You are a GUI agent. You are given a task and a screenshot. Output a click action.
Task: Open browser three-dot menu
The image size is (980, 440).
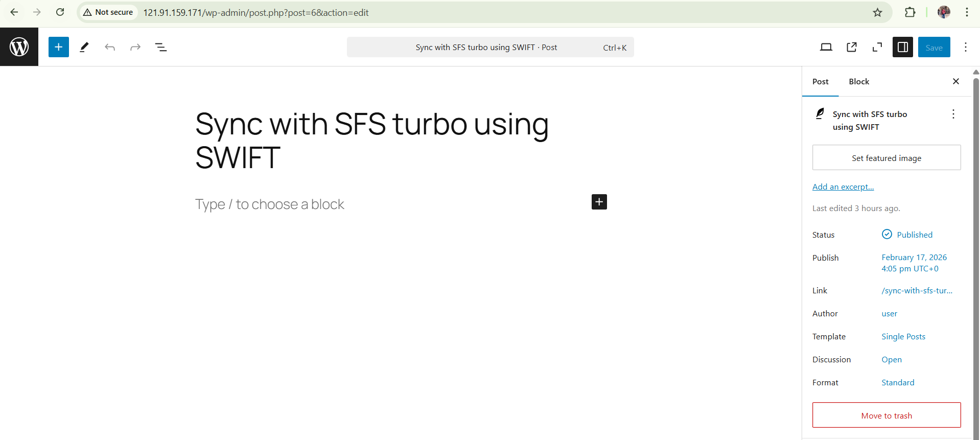[967, 12]
